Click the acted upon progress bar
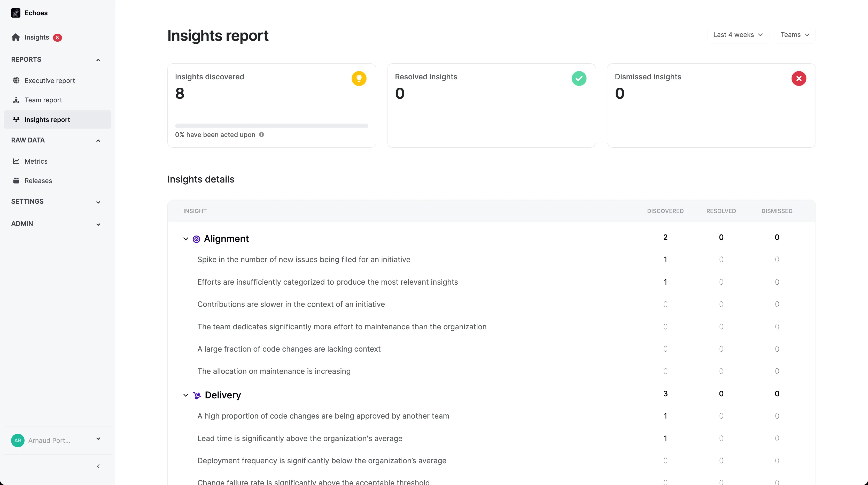 pos(272,126)
